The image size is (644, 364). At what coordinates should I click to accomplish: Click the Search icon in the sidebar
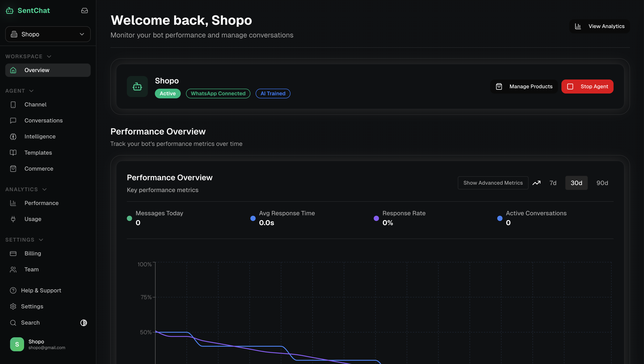(x=13, y=323)
